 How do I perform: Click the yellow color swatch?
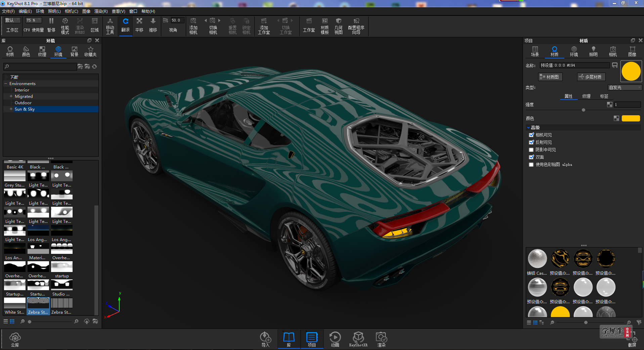pos(631,118)
